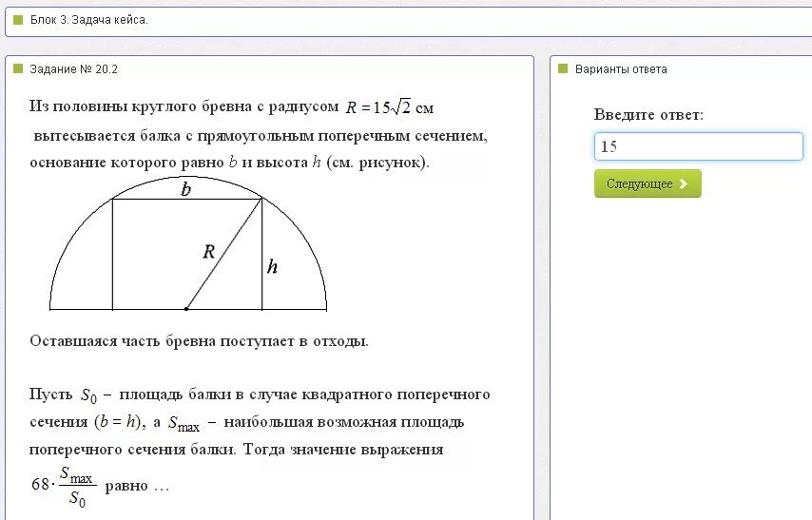Click the green square icon beside Блок 3
812x520 pixels.
(18, 20)
